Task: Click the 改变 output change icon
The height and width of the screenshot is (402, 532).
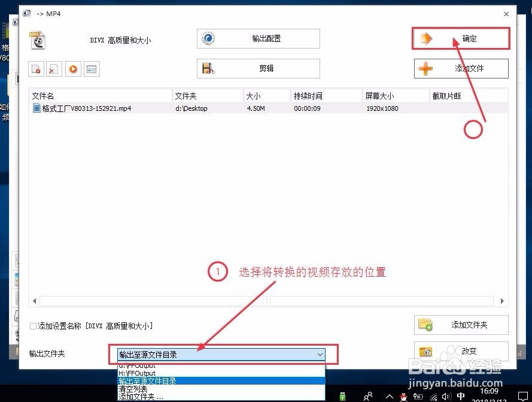Action: tap(425, 352)
